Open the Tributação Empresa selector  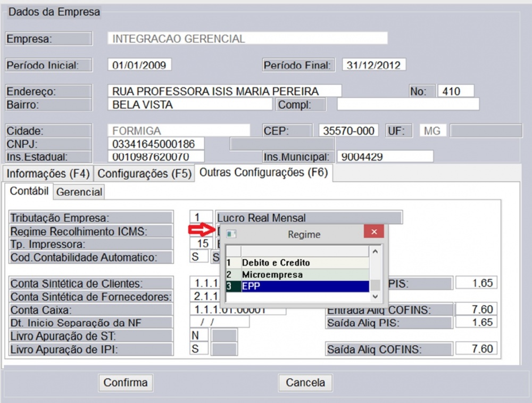(201, 217)
